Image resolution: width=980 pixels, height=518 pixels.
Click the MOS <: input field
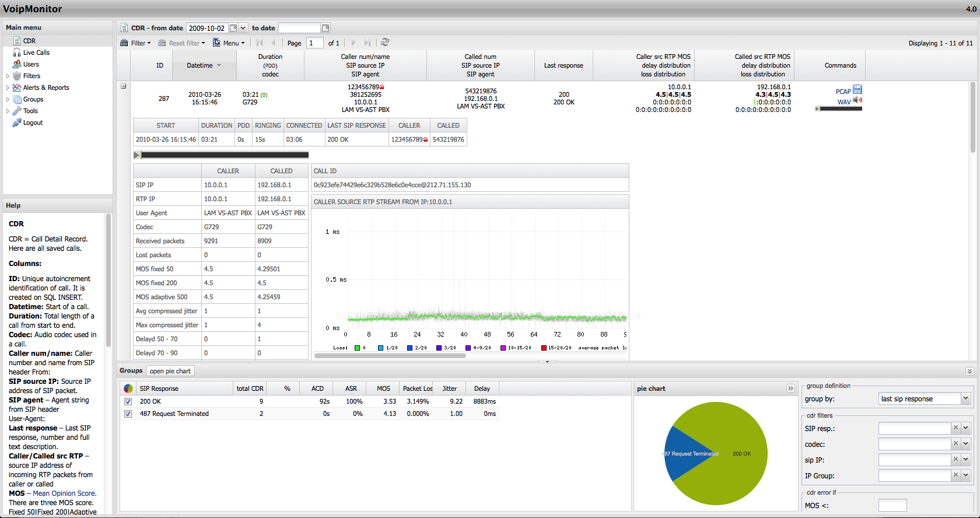click(x=892, y=505)
